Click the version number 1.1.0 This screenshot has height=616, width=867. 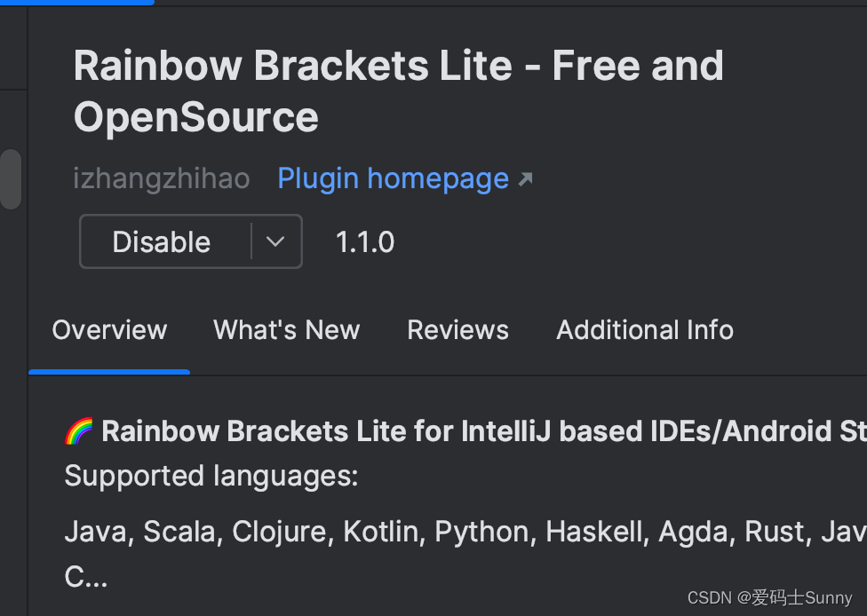(364, 241)
